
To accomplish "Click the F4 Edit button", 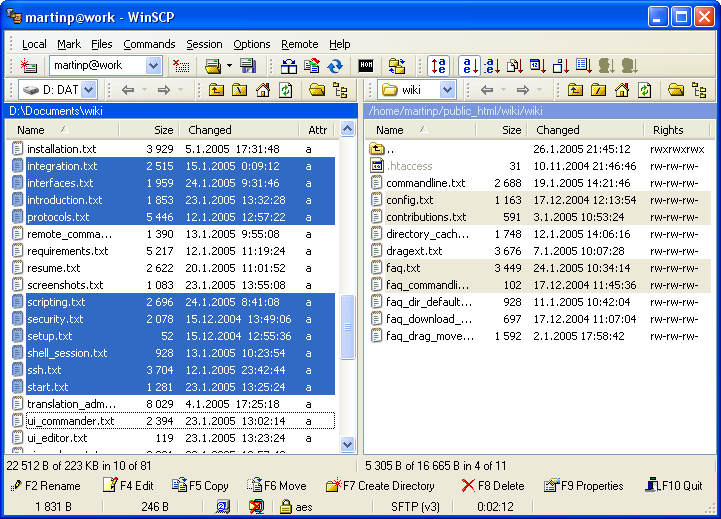I will click(128, 485).
